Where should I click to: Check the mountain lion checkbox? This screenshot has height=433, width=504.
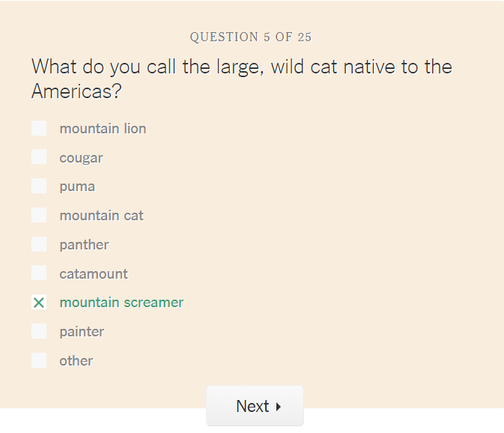[39, 128]
